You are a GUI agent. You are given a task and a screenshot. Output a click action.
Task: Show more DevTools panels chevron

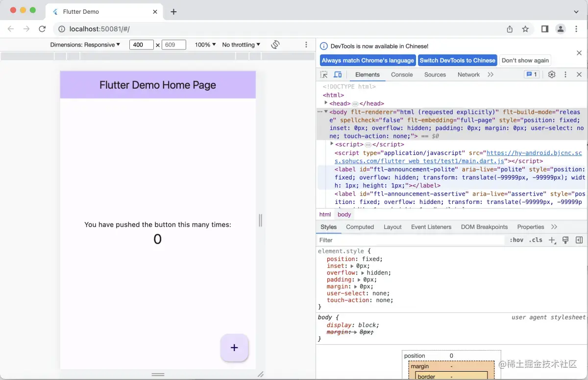(490, 75)
